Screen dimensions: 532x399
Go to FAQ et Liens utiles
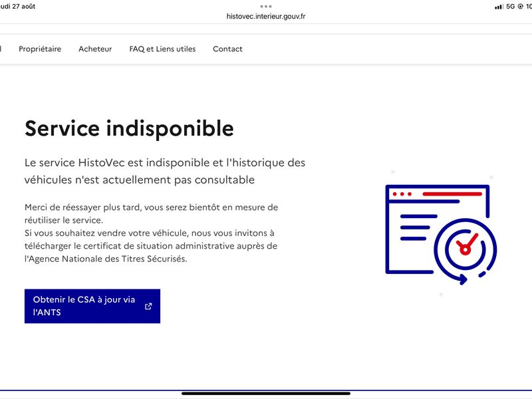162,49
